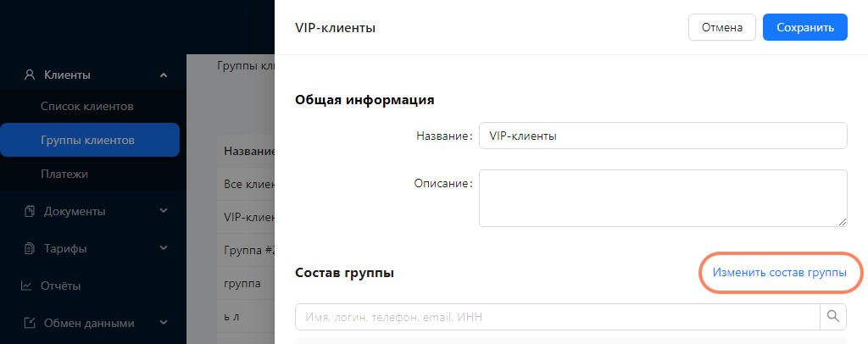Click into the Описание text area
The image size is (868, 344).
(663, 198)
